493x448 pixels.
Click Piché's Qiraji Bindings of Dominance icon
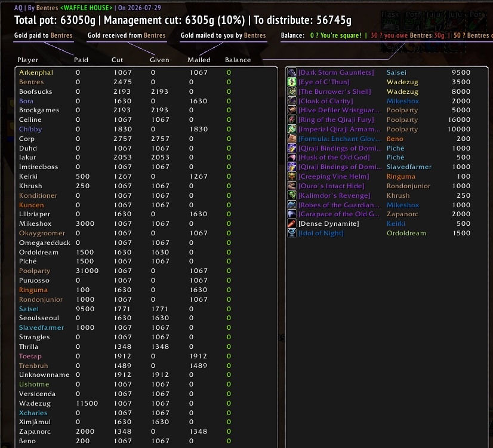(x=292, y=148)
